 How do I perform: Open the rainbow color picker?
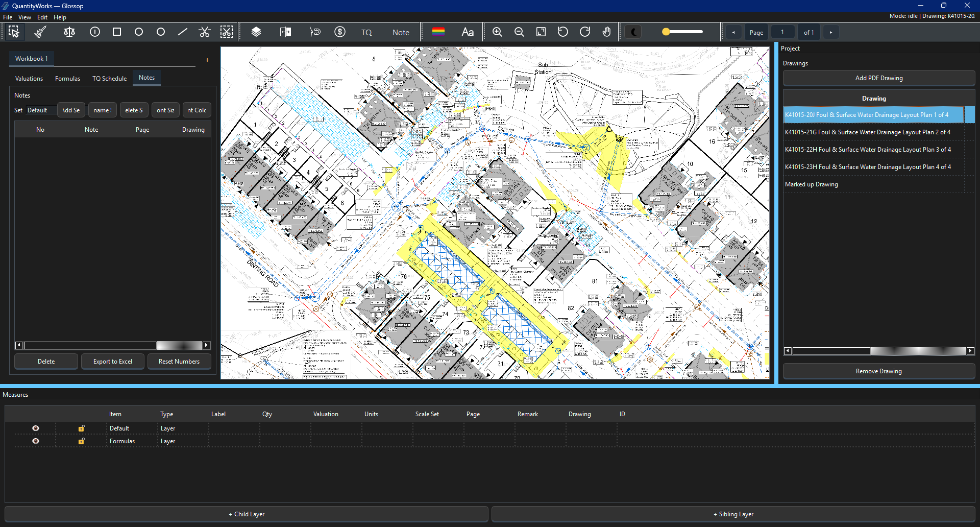coord(438,32)
